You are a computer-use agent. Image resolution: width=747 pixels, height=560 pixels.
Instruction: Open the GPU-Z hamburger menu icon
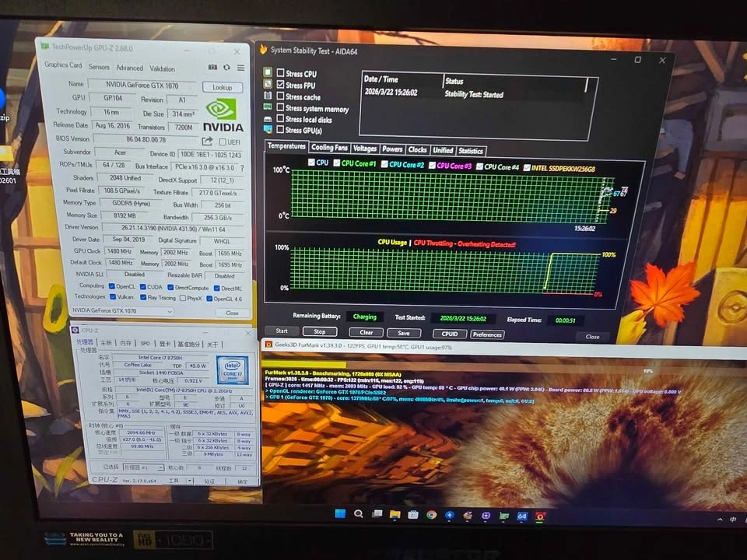click(x=240, y=68)
